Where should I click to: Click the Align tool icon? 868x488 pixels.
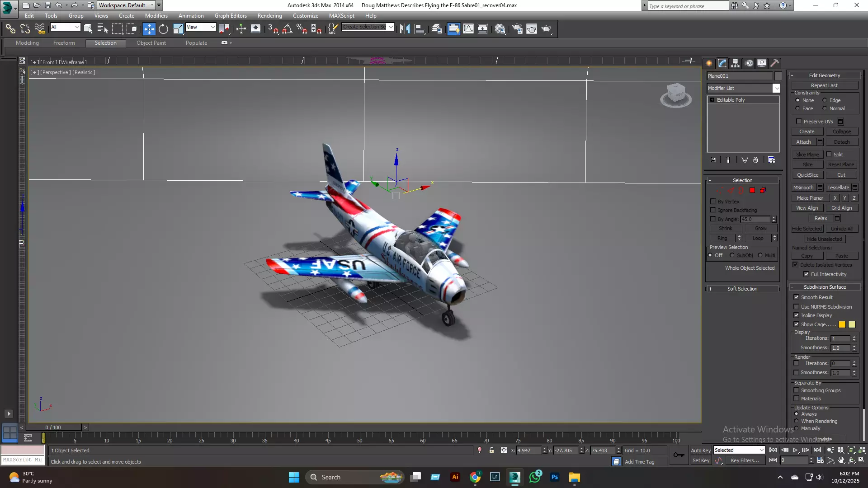(x=420, y=29)
